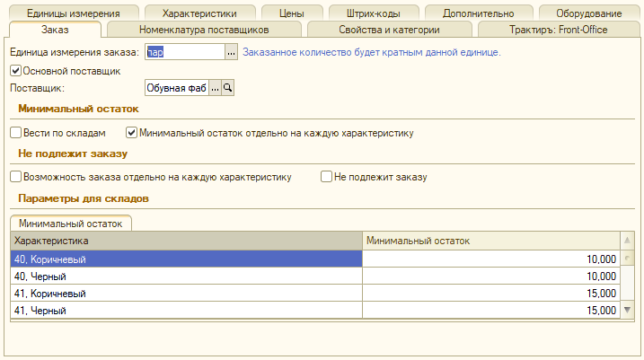This screenshot has width=644, height=360.
Task: Click the 'Характеристика' column header
Action: pyautogui.click(x=185, y=241)
